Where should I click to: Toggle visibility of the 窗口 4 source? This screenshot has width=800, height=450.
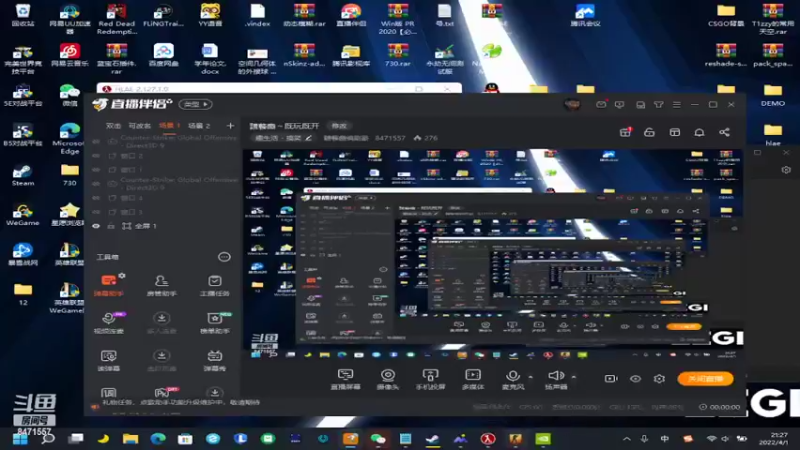[96, 197]
